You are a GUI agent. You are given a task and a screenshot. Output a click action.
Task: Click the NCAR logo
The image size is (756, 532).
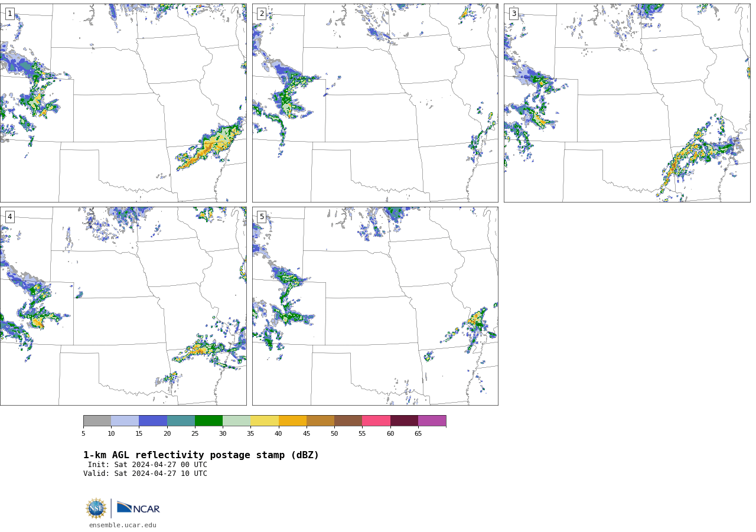(138, 508)
